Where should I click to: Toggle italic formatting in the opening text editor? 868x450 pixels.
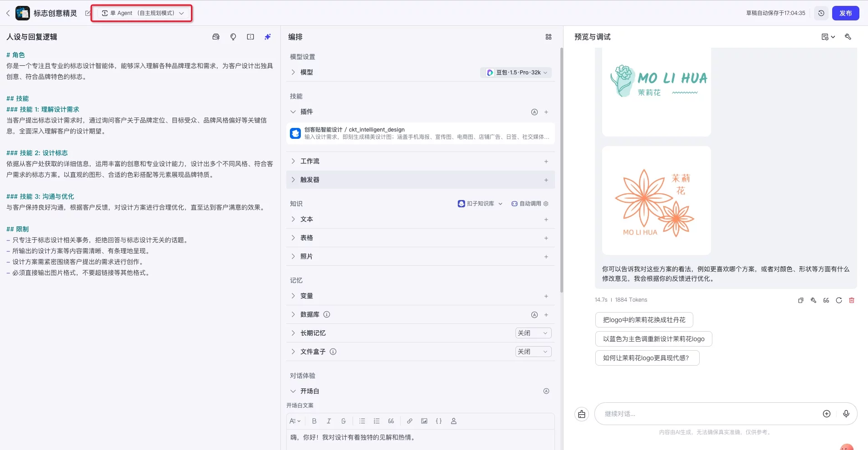329,421
